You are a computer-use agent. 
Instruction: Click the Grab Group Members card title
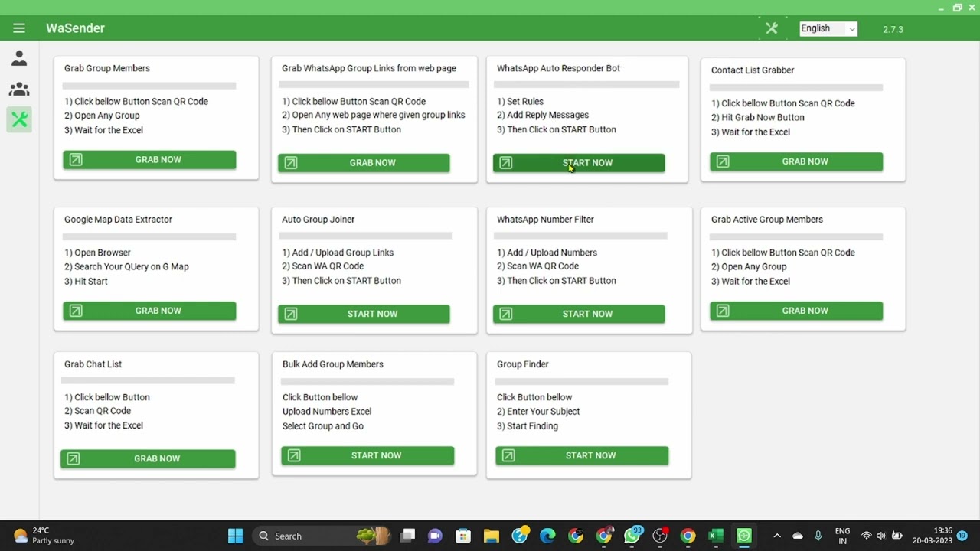click(x=107, y=68)
